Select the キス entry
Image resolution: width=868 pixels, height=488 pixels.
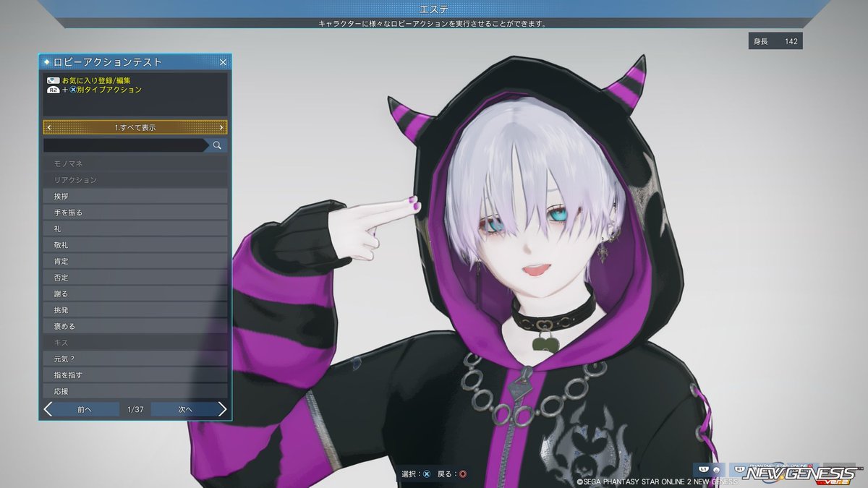135,343
